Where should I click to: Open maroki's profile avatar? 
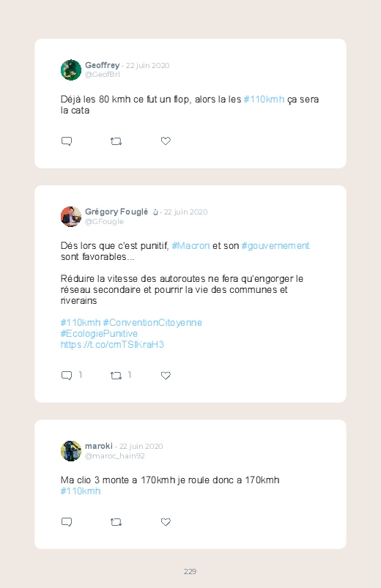pos(71,451)
